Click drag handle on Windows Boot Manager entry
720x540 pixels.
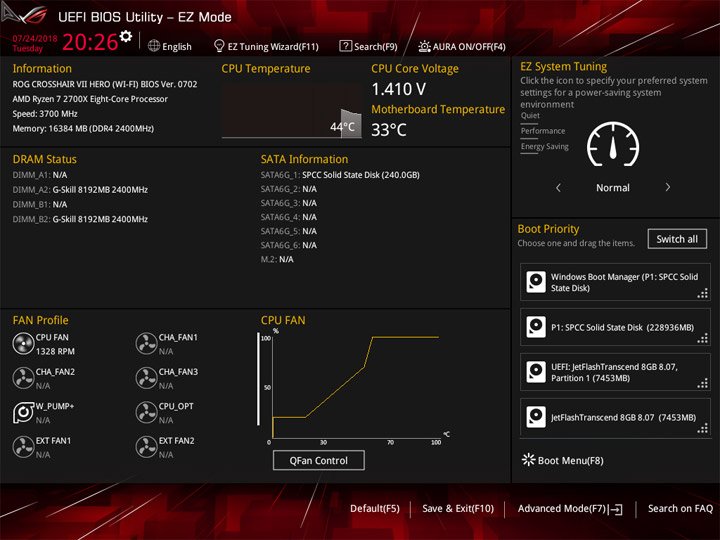point(703,293)
